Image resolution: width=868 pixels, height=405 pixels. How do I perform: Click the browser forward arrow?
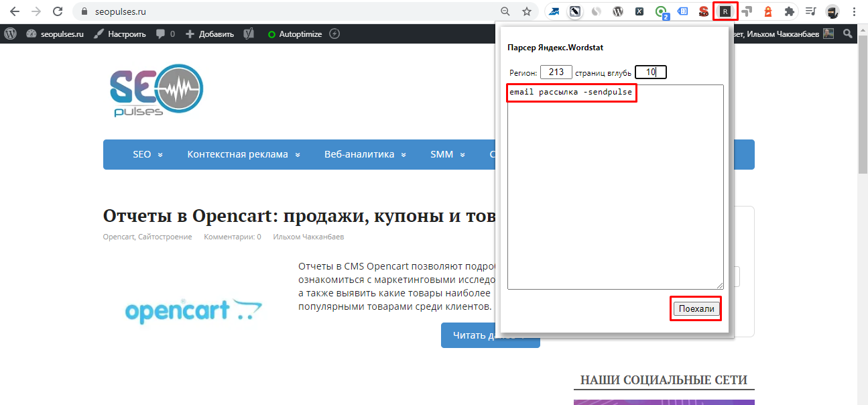coord(36,11)
